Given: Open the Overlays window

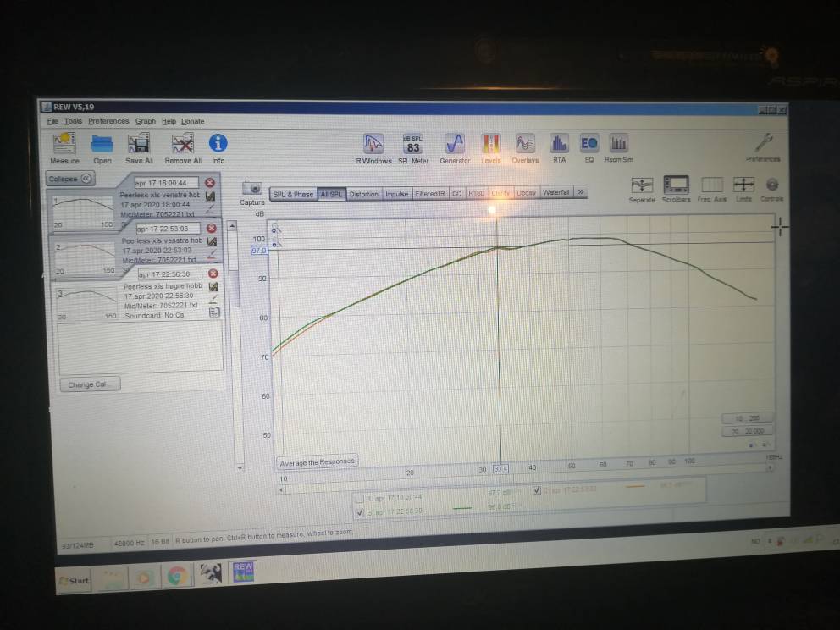Looking at the screenshot, I should tap(525, 148).
